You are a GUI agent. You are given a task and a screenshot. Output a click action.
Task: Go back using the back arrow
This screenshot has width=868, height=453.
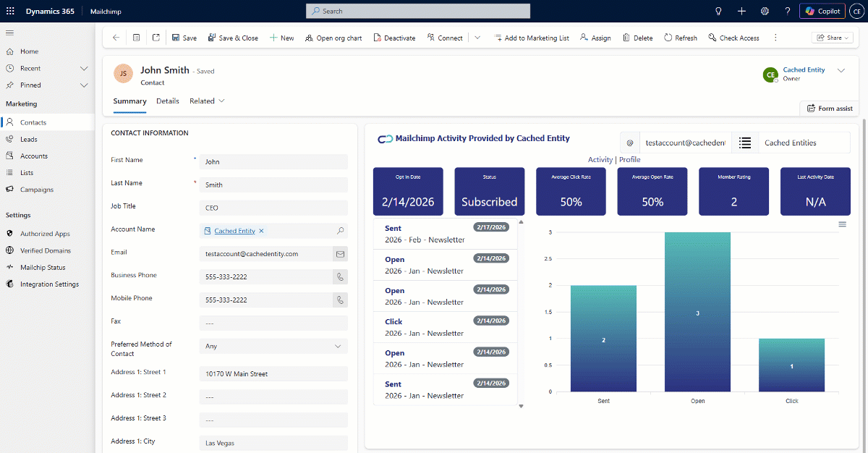coord(116,38)
